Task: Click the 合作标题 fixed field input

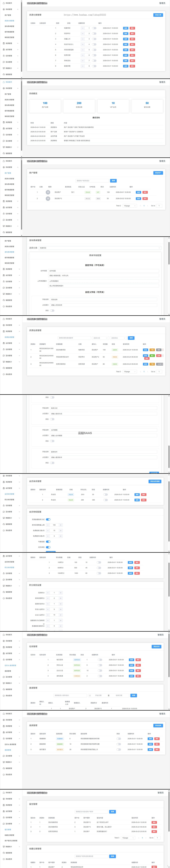Action: (104, 271)
